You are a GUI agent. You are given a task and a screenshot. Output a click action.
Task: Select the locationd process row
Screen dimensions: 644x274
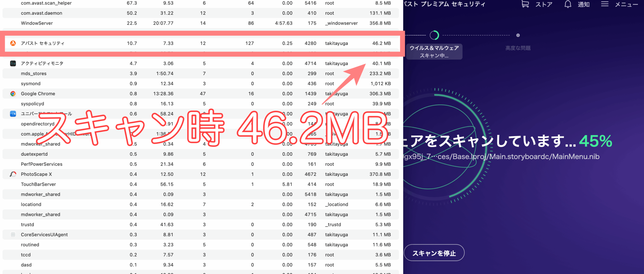click(200, 204)
